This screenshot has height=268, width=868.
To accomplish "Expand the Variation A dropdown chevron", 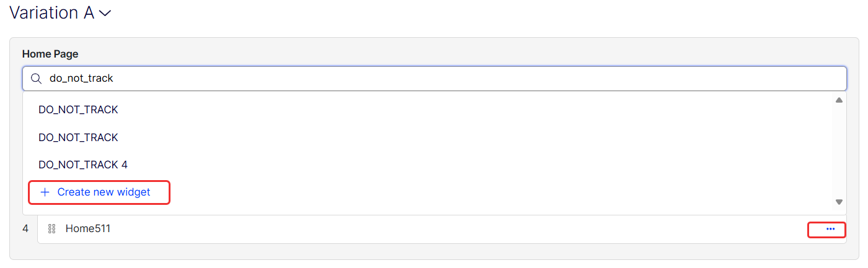I will [105, 14].
